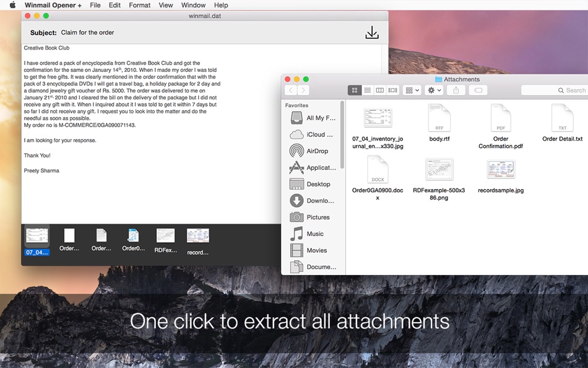Select the RDFex... attachment thumbnail
Viewport: 588px width, 368px height.
(165, 236)
